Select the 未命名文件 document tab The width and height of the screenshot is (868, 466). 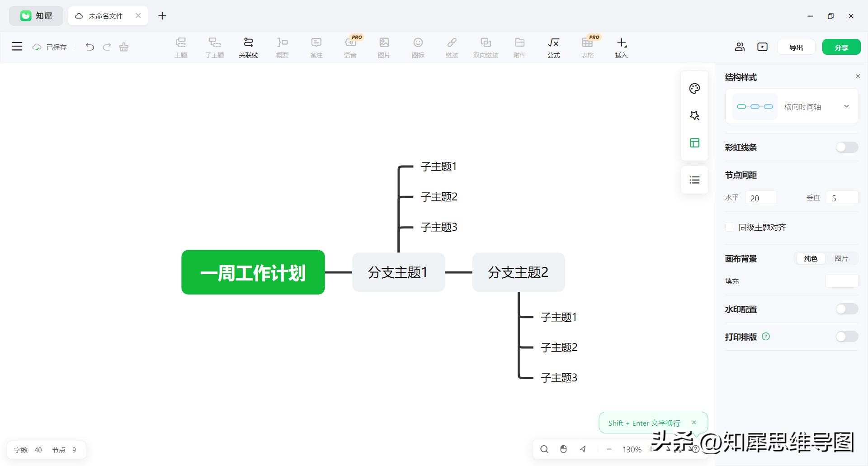tap(105, 16)
